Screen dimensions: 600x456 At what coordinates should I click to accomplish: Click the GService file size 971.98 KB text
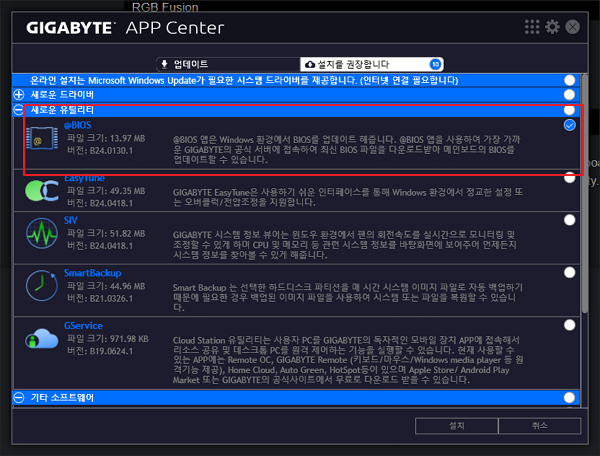pyautogui.click(x=108, y=339)
